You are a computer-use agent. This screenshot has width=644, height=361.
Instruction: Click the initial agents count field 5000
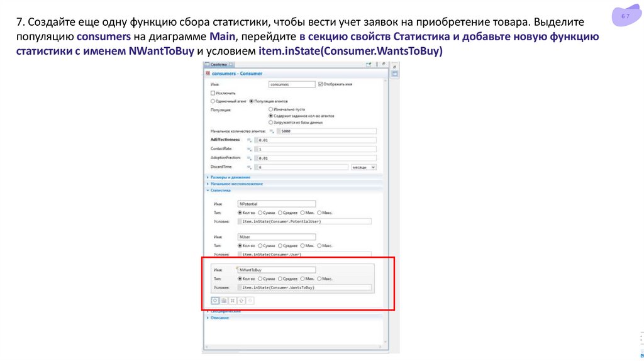326,131
